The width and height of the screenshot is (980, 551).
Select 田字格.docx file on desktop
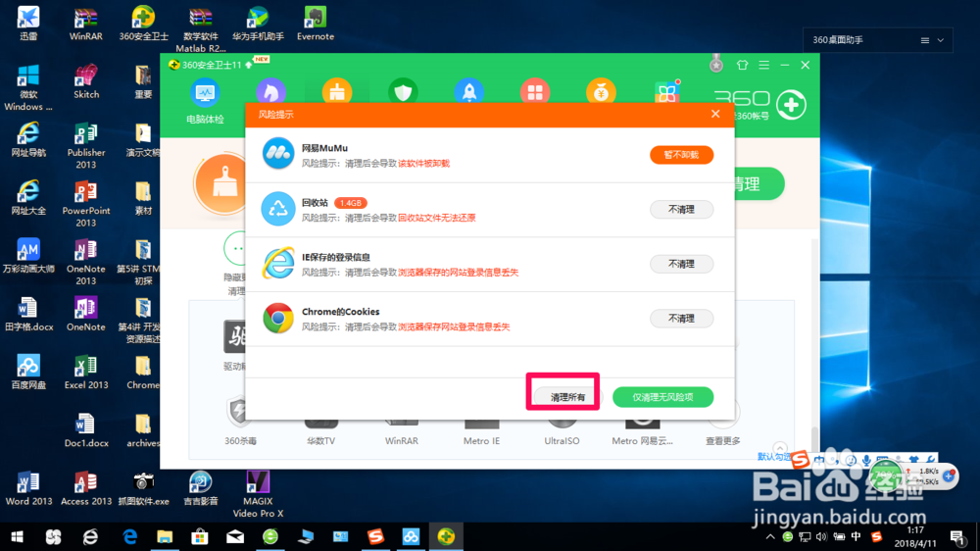coord(28,314)
